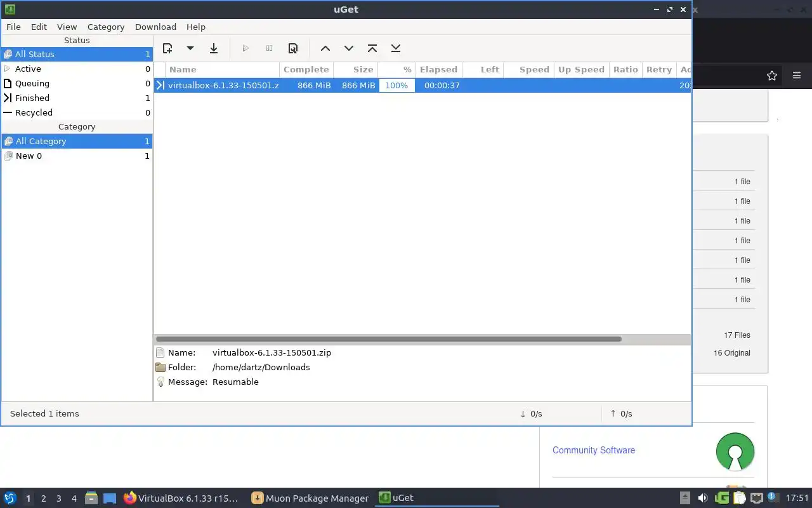The width and height of the screenshot is (812, 508).
Task: Open the download properties toolbar icon
Action: point(293,48)
